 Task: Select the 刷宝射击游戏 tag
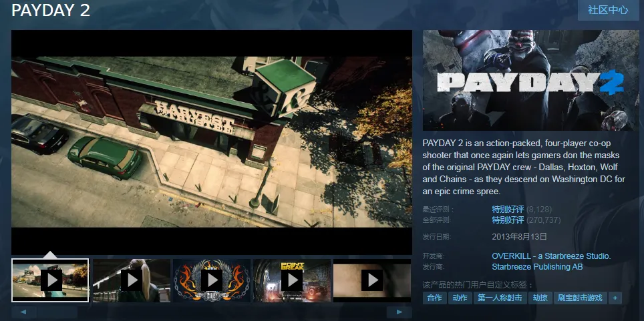click(x=579, y=298)
